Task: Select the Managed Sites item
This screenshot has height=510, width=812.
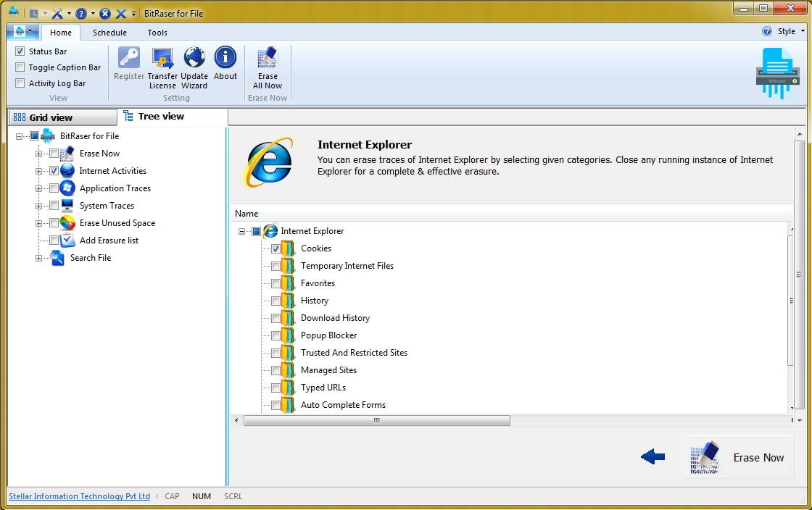Action: (x=329, y=370)
